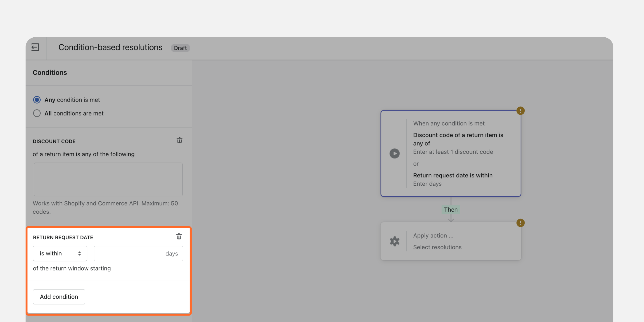Image resolution: width=644 pixels, height=322 pixels.
Task: Click the discount codes text area
Action: (x=108, y=179)
